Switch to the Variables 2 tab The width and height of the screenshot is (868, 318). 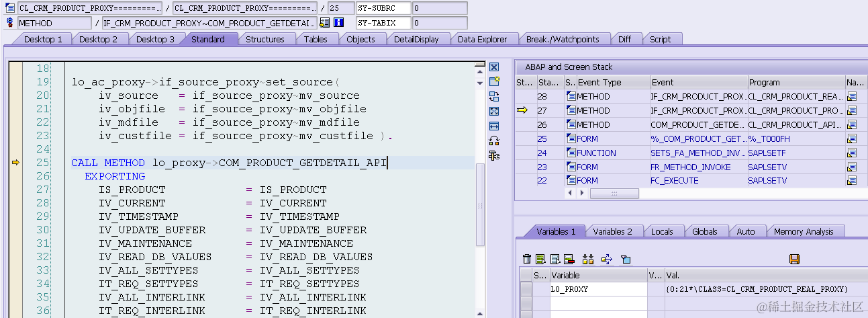click(613, 231)
